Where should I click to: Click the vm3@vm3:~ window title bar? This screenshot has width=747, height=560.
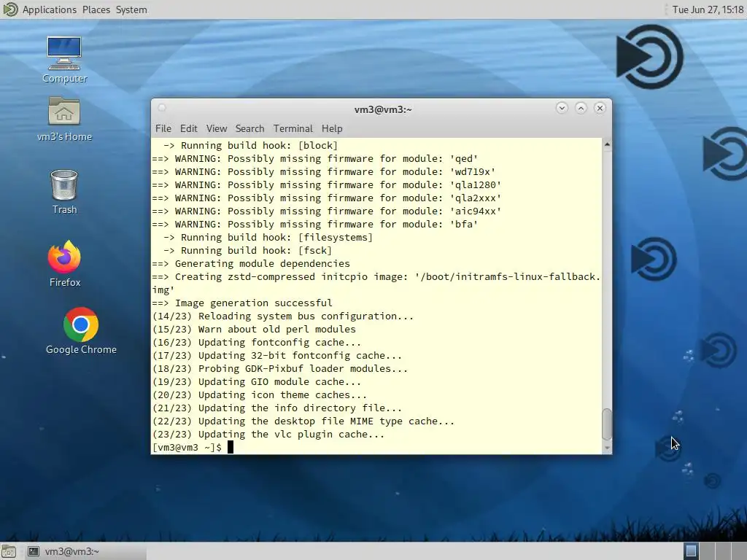coord(382,109)
